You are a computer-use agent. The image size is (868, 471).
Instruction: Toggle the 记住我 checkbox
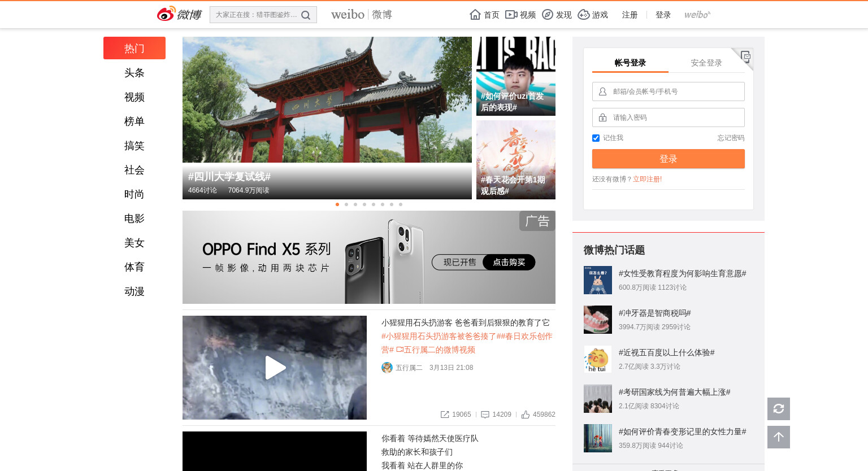coord(596,138)
